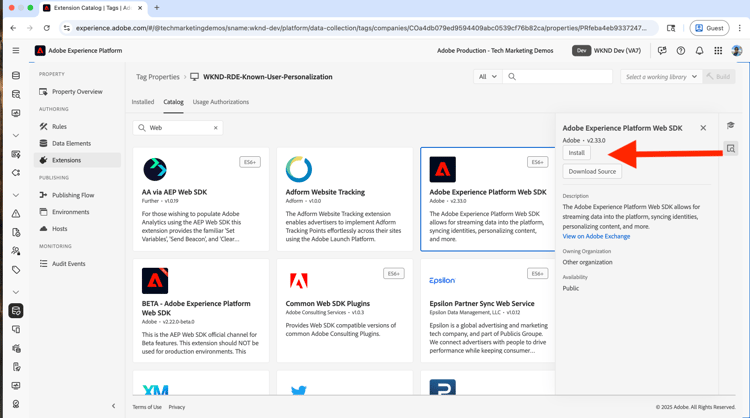
Task: Click the tag label icon in left rail
Action: [16, 270]
